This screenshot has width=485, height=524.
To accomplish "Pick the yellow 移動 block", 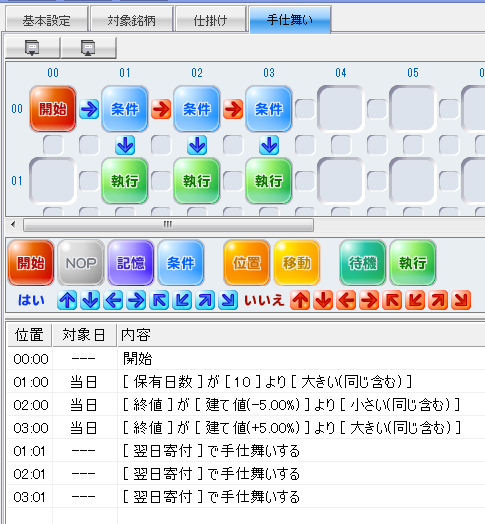I will tap(297, 263).
